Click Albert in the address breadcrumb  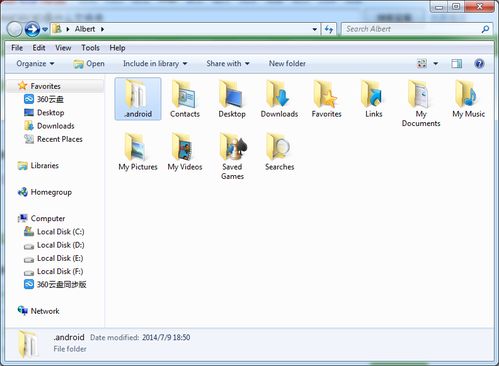pos(85,29)
